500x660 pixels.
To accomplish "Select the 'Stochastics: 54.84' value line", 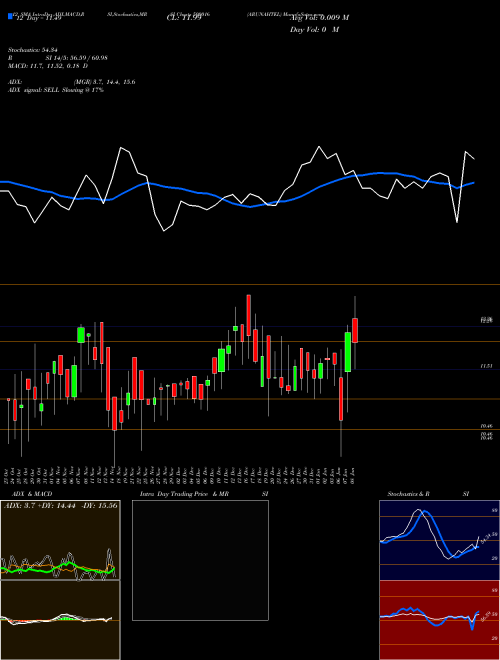I will click(34, 50).
